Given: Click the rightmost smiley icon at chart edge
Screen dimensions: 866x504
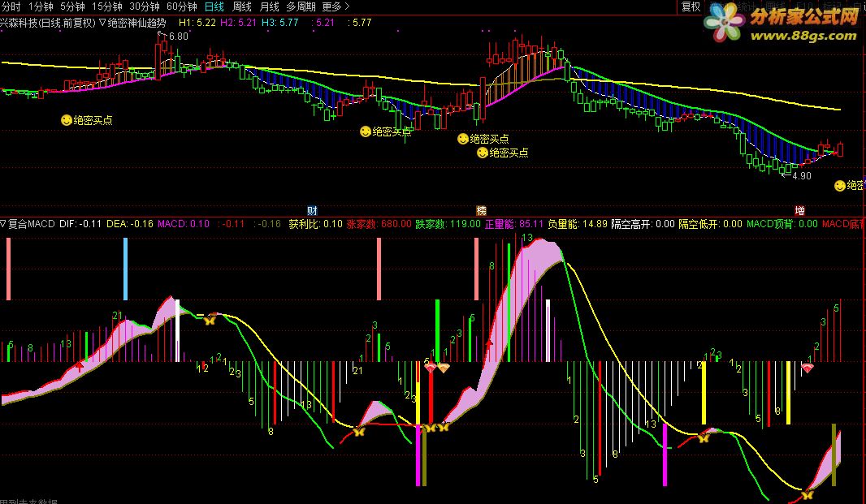Looking at the screenshot, I should [839, 186].
